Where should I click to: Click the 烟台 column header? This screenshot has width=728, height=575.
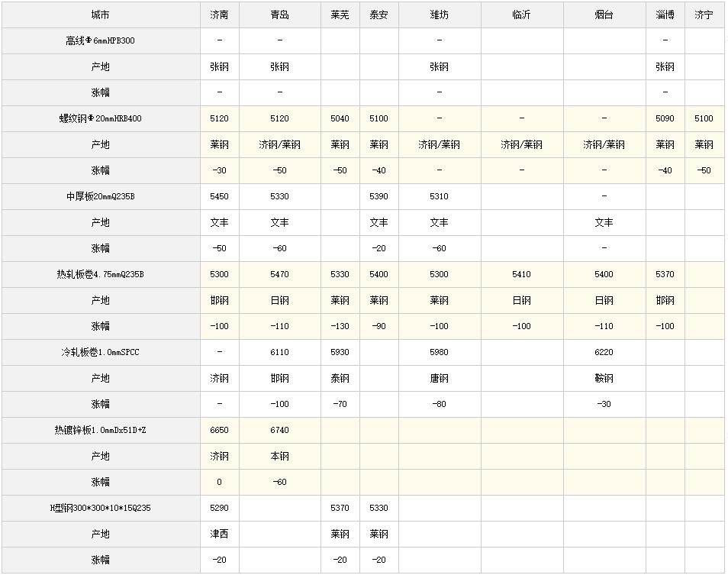[604, 15]
